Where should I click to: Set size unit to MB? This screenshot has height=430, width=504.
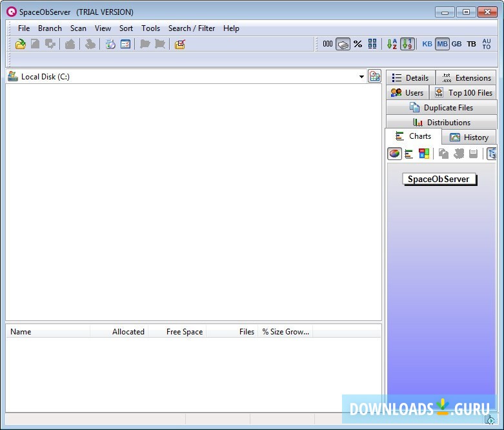coord(442,44)
